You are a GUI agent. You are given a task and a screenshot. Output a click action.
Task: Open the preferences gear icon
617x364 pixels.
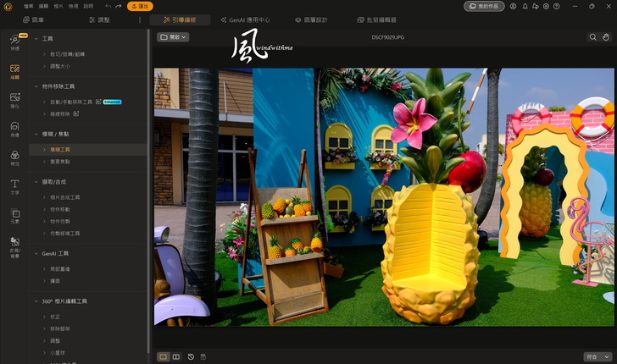546,6
